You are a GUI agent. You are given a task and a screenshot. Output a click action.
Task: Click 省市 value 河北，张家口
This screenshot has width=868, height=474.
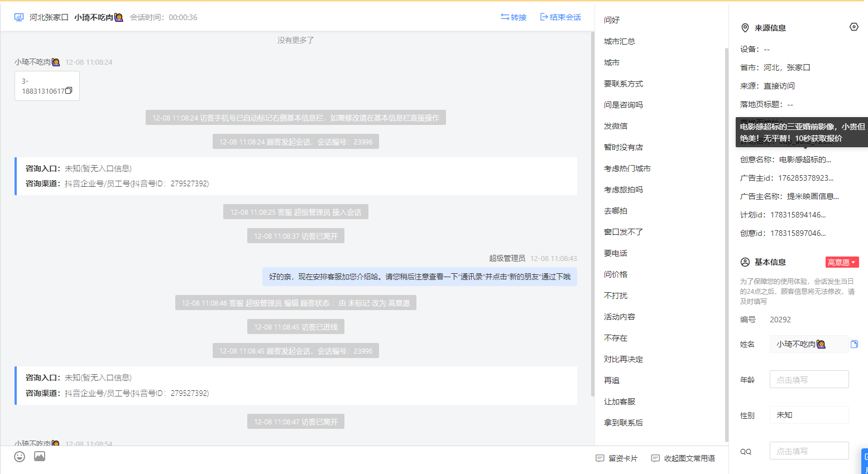tap(787, 67)
